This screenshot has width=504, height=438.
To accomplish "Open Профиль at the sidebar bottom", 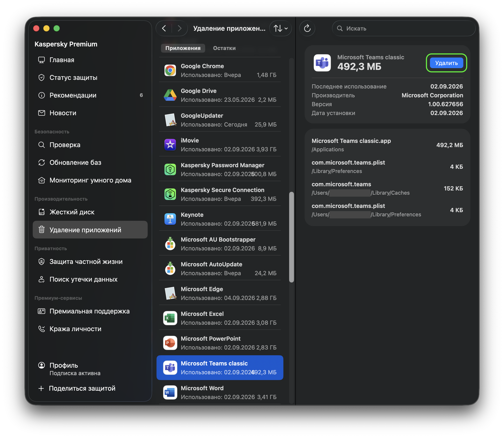I will coord(90,369).
